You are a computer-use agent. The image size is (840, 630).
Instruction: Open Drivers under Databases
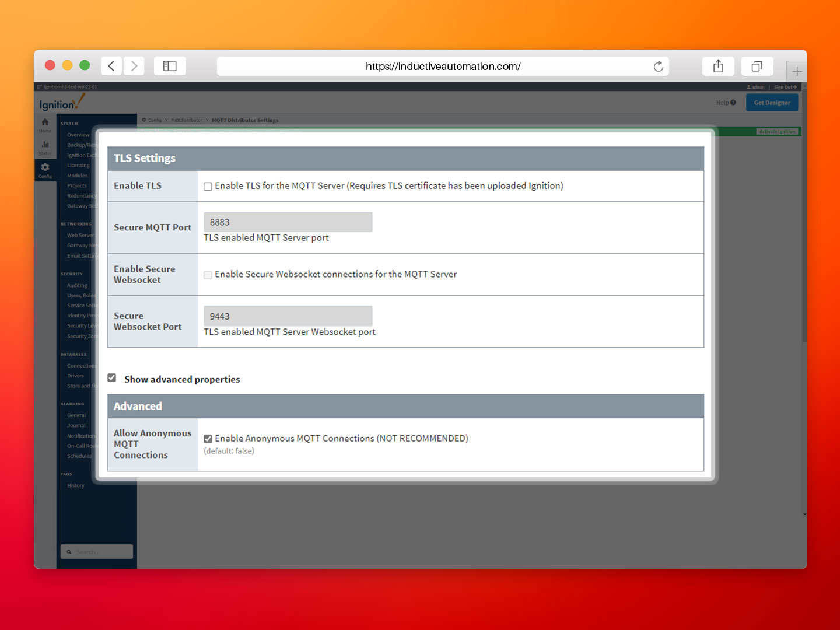75,376
